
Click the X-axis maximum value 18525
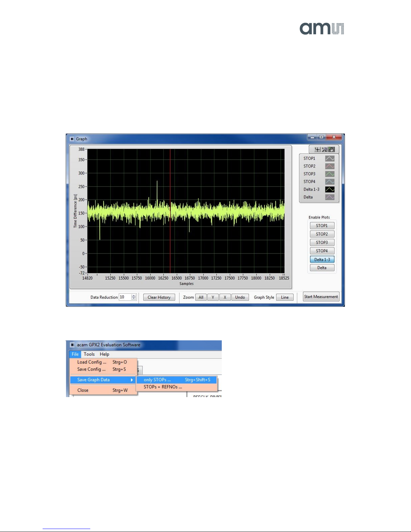click(x=284, y=278)
